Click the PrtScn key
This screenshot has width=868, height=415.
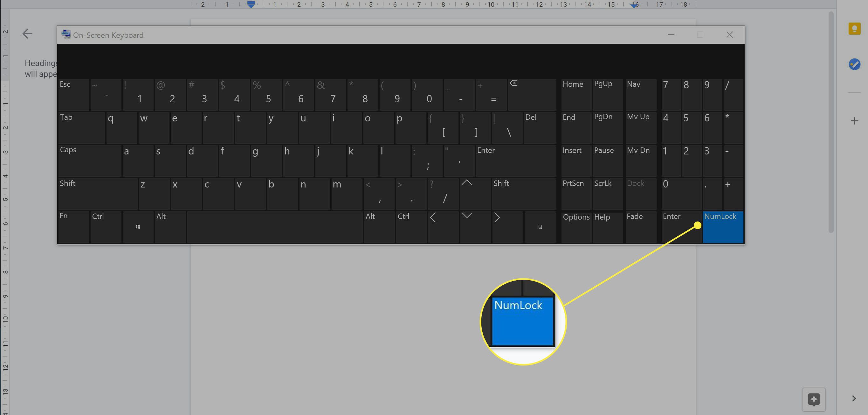(576, 194)
